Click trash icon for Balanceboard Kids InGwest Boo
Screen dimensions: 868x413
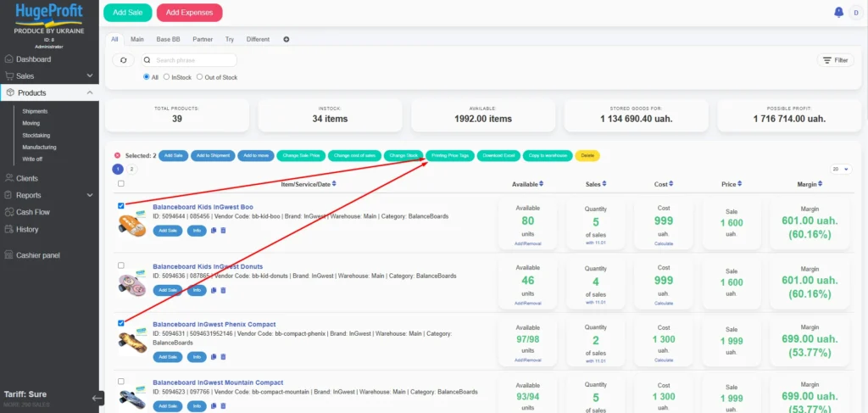click(223, 230)
